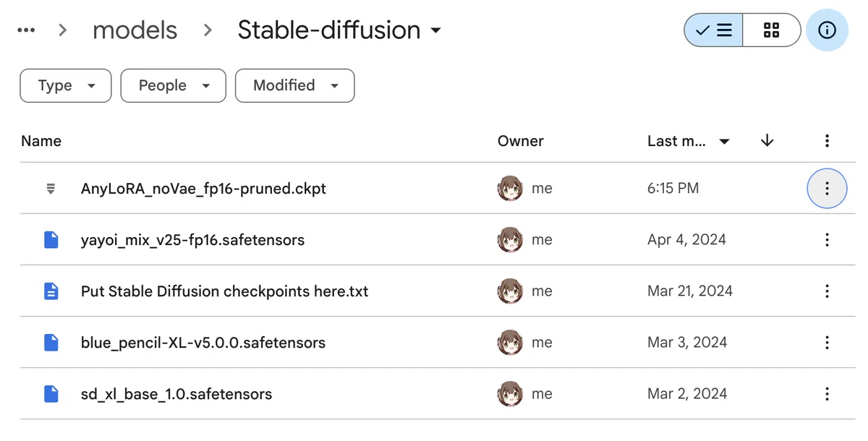This screenshot has height=441, width=868.
Task: Open the breadcrumb ellipsis for hidden folders
Action: (26, 30)
